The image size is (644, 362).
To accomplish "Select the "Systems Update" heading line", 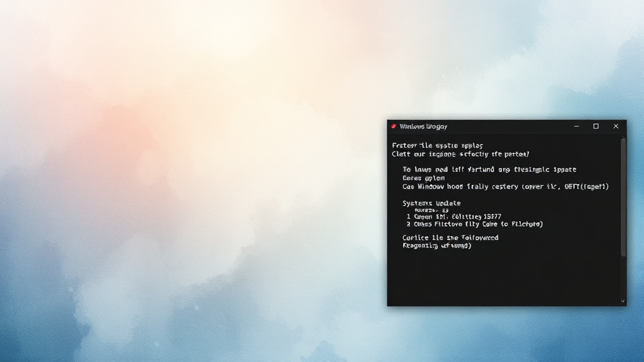I will point(431,204).
